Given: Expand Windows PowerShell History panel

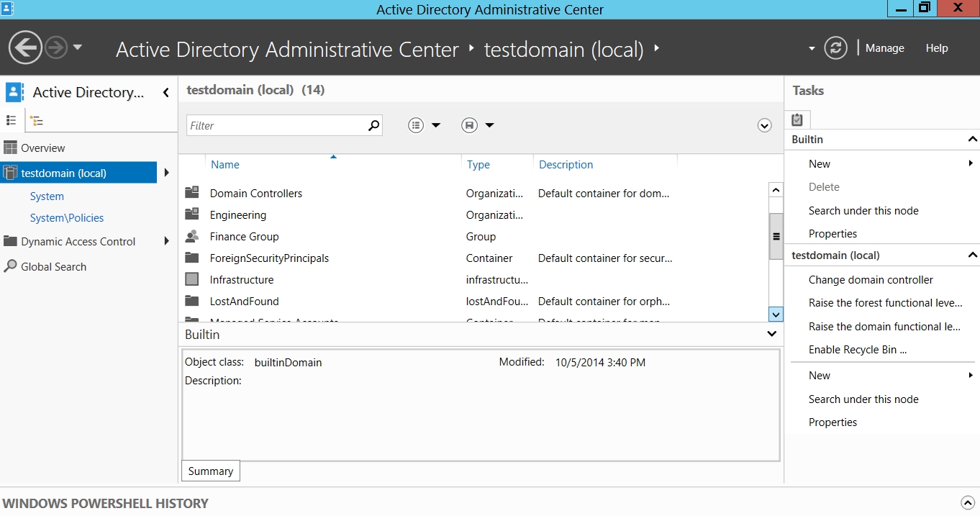Looking at the screenshot, I should [967, 503].
